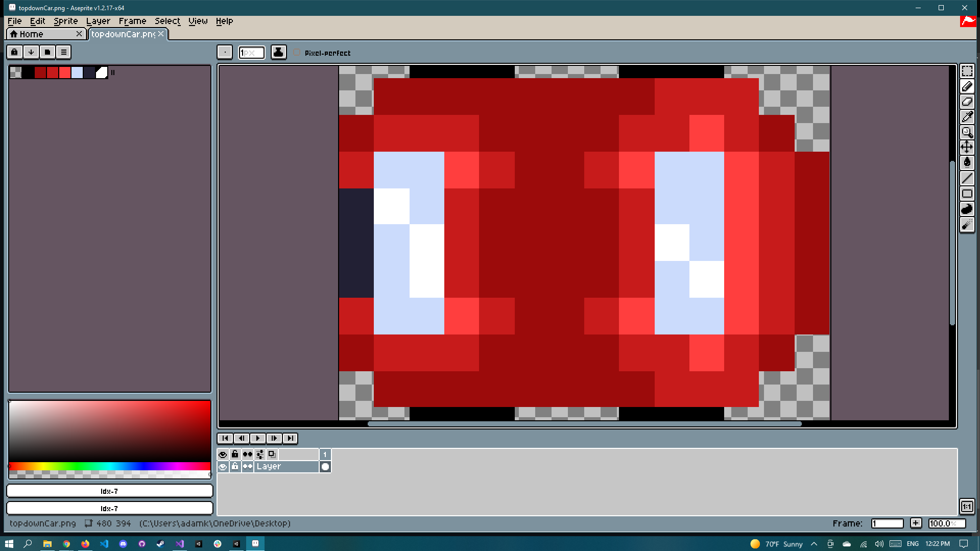Open the ink type selector

pyautogui.click(x=278, y=52)
